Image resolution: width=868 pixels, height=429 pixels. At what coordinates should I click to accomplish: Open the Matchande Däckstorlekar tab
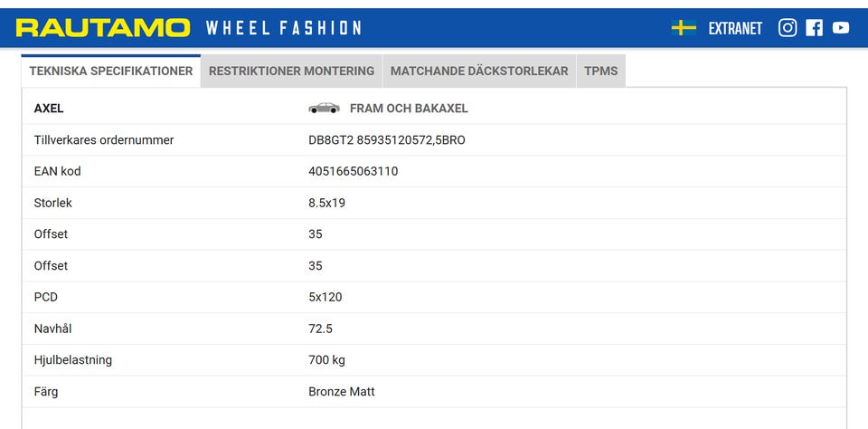479,71
